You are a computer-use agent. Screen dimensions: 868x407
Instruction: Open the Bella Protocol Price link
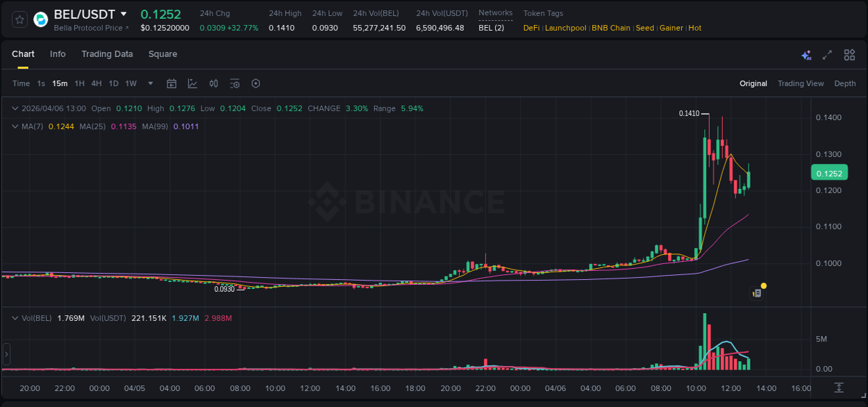point(91,28)
